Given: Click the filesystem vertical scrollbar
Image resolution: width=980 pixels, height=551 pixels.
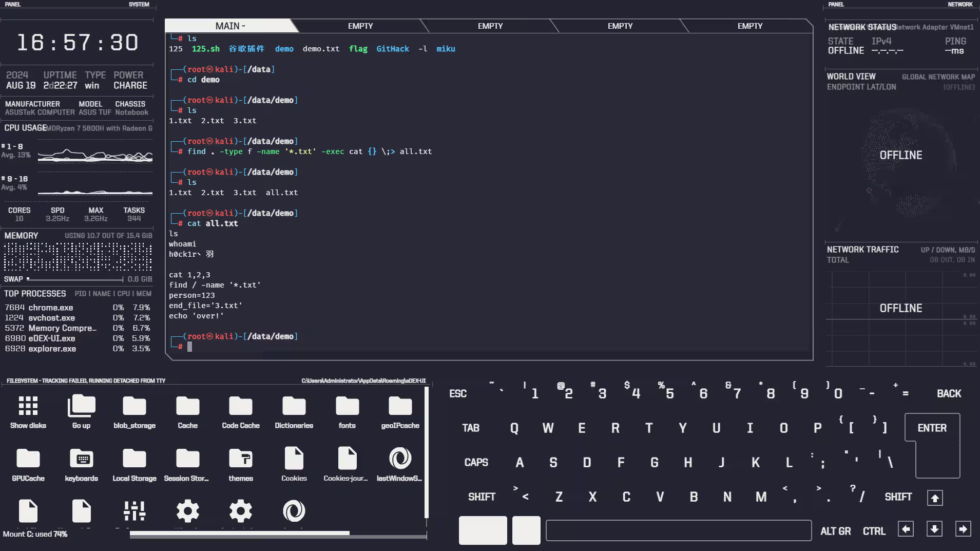Looking at the screenshot, I should (426, 452).
